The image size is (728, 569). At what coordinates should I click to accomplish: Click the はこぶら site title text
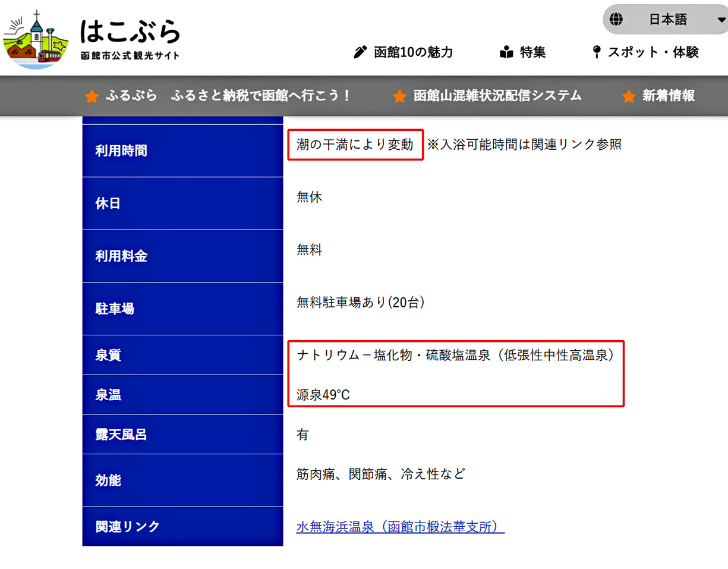pyautogui.click(x=130, y=32)
